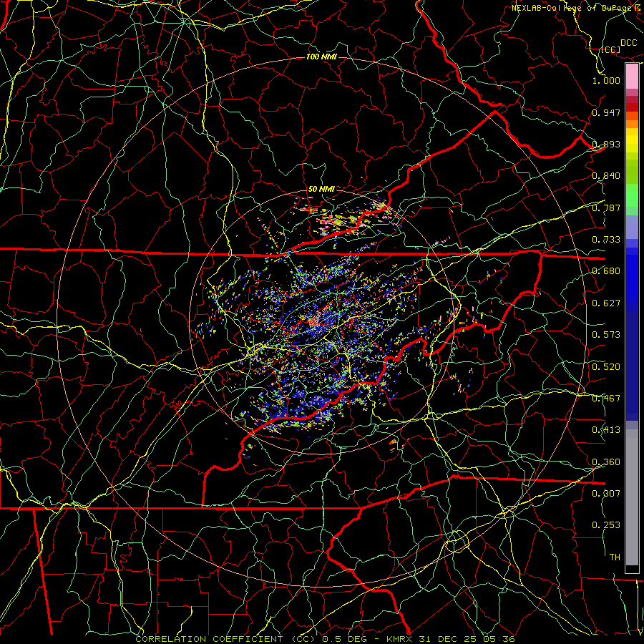Select the 0.893 color scale value
The height and width of the screenshot is (644, 644).
tap(606, 144)
